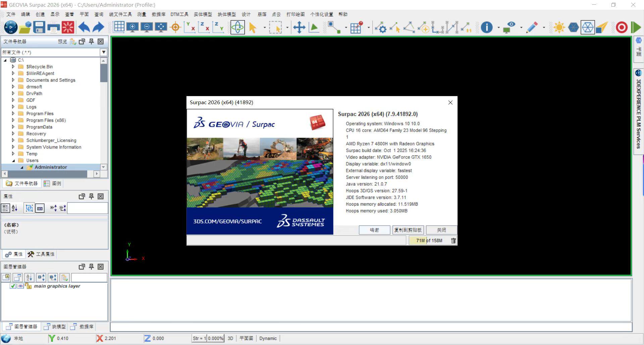Click the 71M of 158M memory usage bar
This screenshot has height=345, width=644.
pos(429,240)
